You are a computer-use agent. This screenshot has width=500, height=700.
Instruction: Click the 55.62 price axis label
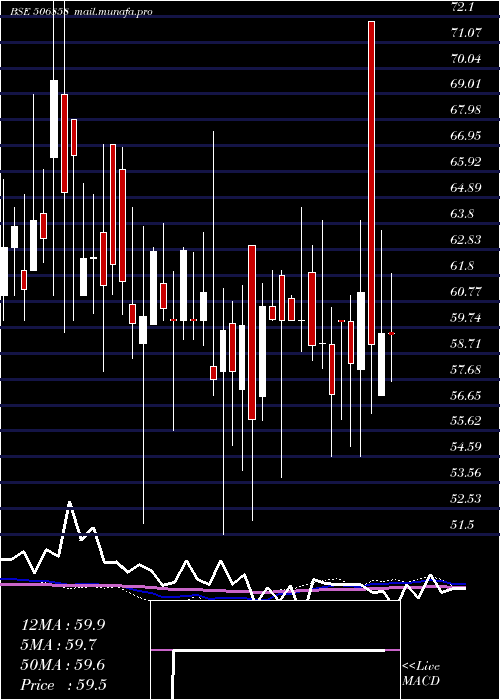[x=467, y=421]
